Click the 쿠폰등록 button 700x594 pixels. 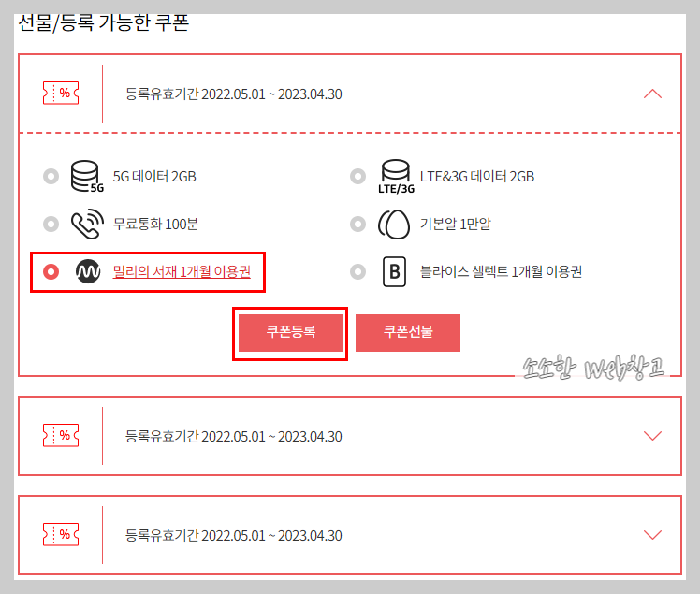(291, 333)
